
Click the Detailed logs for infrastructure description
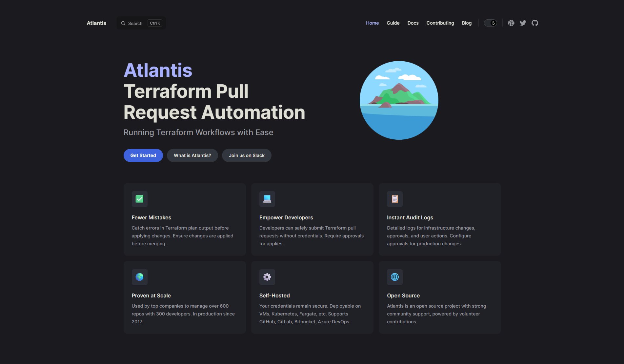(x=431, y=236)
